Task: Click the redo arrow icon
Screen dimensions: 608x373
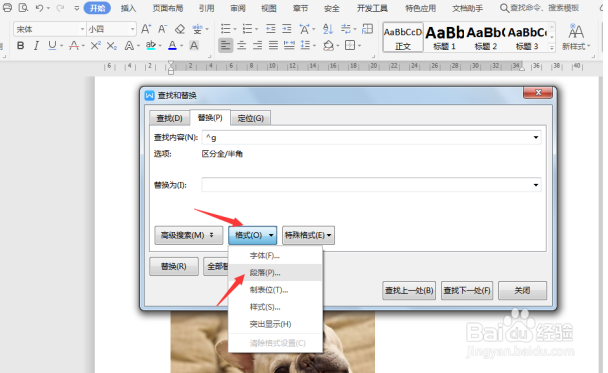Action: click(x=60, y=8)
